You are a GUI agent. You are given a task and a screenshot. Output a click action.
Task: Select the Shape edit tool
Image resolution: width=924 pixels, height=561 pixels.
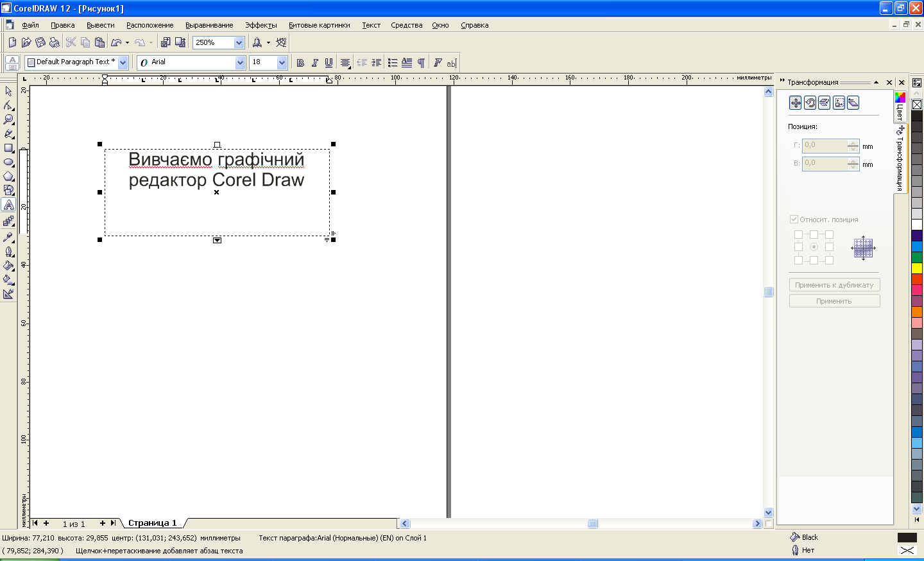click(8, 105)
